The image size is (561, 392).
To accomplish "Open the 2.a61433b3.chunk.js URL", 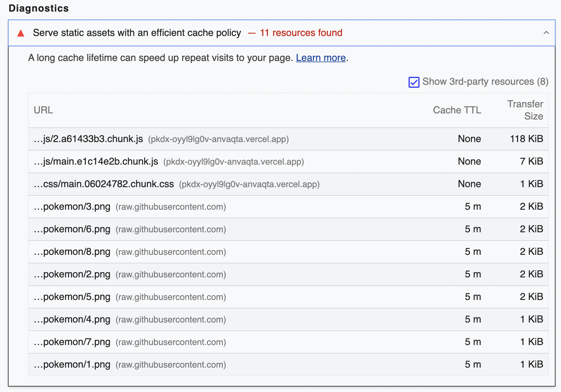I will pos(88,139).
